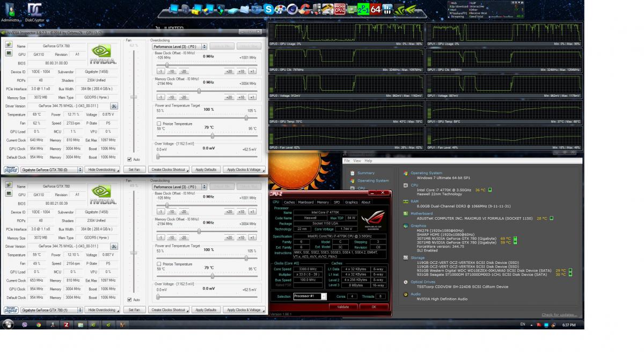Toggle Auto fan checkbox in top Inspector
The height and width of the screenshot is (352, 644).
click(x=129, y=159)
